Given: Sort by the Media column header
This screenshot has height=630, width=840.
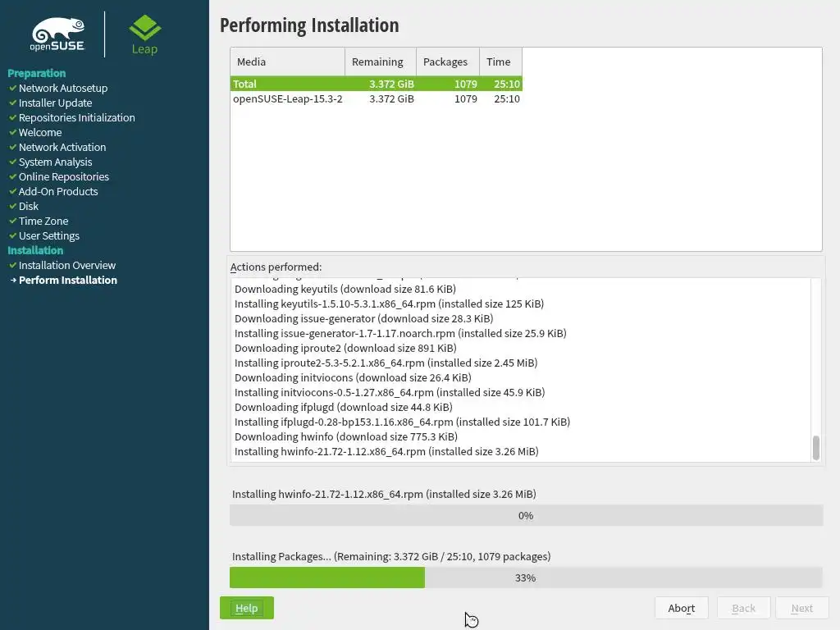Looking at the screenshot, I should pos(288,62).
